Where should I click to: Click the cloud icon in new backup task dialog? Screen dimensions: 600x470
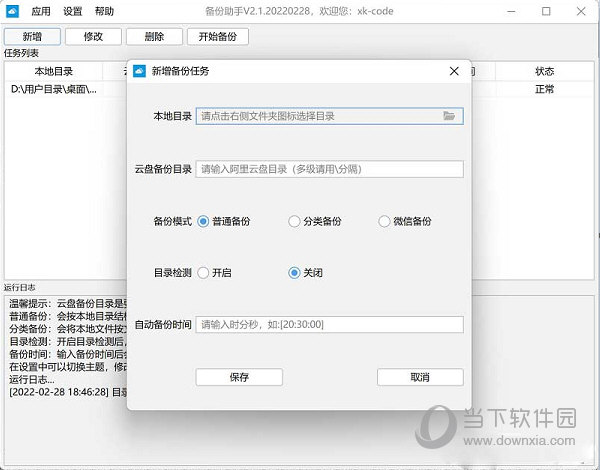139,71
